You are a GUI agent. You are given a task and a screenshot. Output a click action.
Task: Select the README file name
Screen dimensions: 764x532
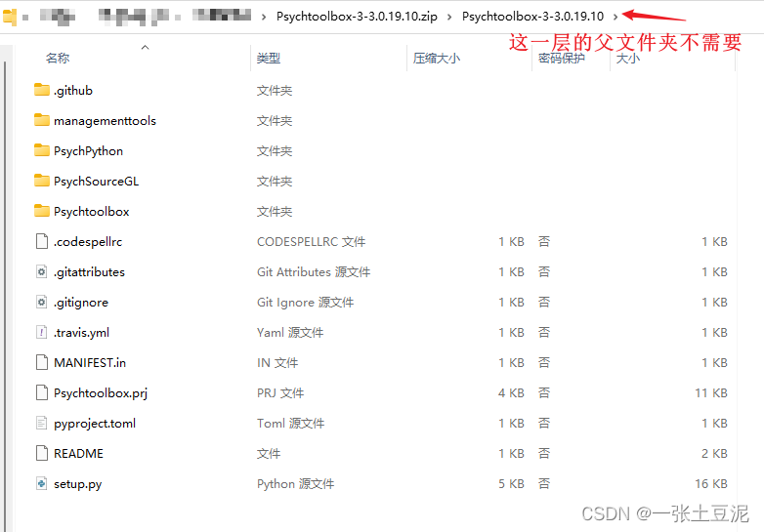(78, 454)
